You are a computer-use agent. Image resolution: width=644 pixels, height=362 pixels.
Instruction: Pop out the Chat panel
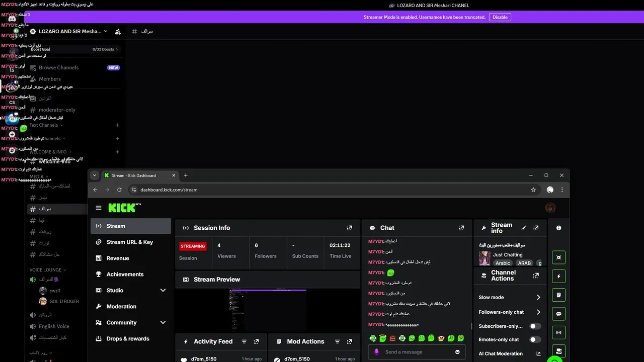pos(461,228)
